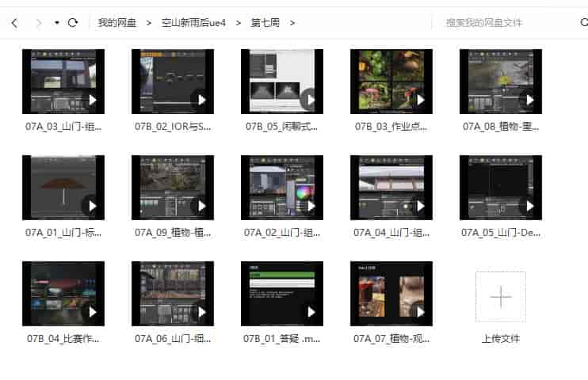
Task: Expand chevron after 空山新雨后ue4 breadcrumb
Action: click(238, 23)
